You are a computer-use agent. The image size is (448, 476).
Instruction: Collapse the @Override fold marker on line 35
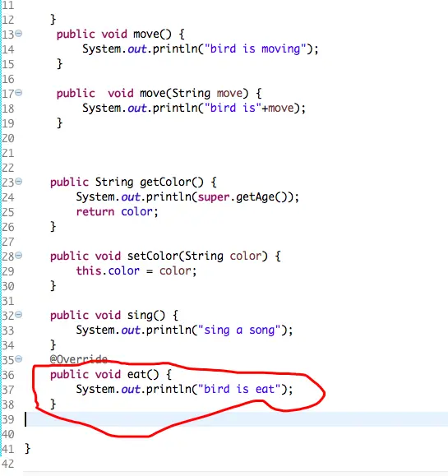coord(19,359)
